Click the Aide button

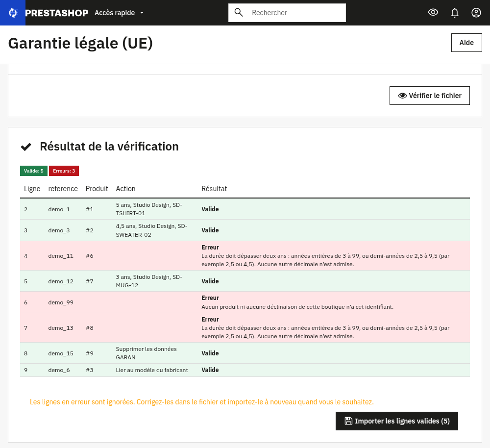click(x=466, y=43)
